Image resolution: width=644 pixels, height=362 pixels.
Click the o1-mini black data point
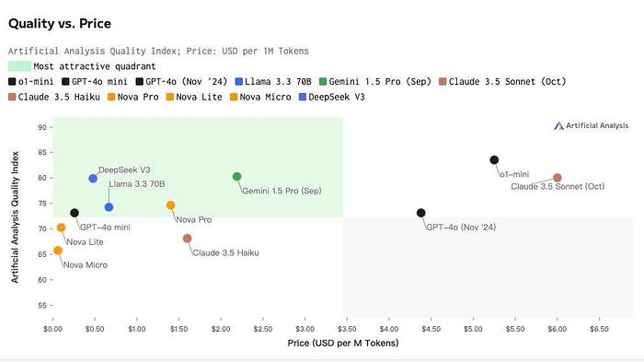495,159
